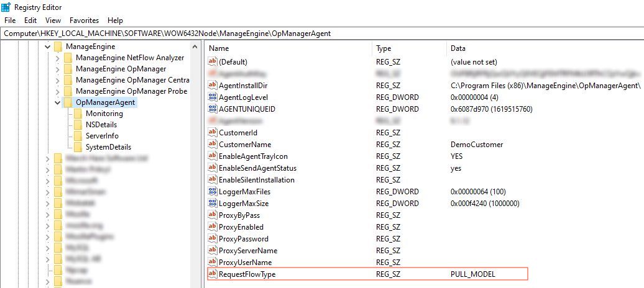Click the OpManagerAgent install path data

[545, 85]
